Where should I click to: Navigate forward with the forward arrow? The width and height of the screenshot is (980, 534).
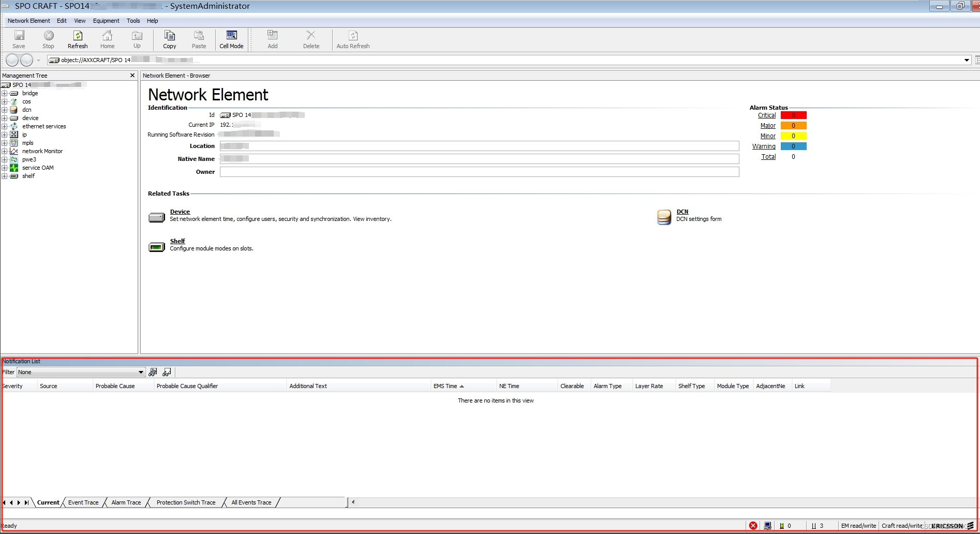[26, 60]
